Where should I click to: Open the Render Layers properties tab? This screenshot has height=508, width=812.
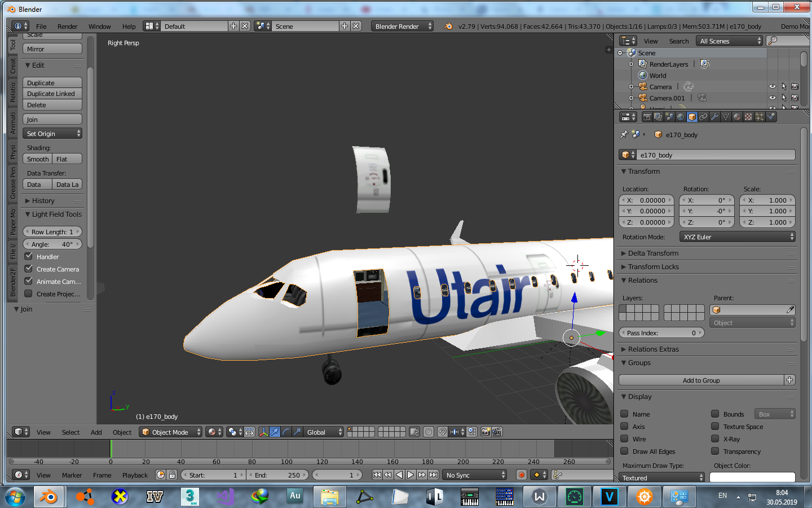pos(658,117)
